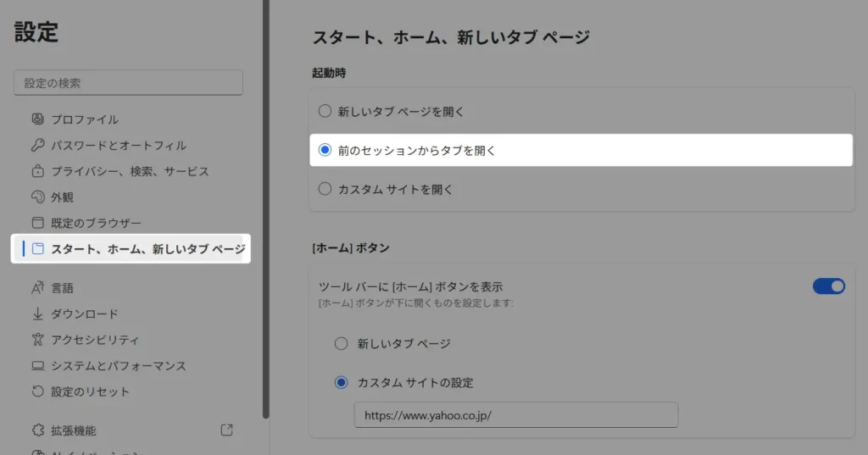The width and height of the screenshot is (868, 455).
Task: Click the 外観 appearance palette icon
Action: pyautogui.click(x=37, y=197)
